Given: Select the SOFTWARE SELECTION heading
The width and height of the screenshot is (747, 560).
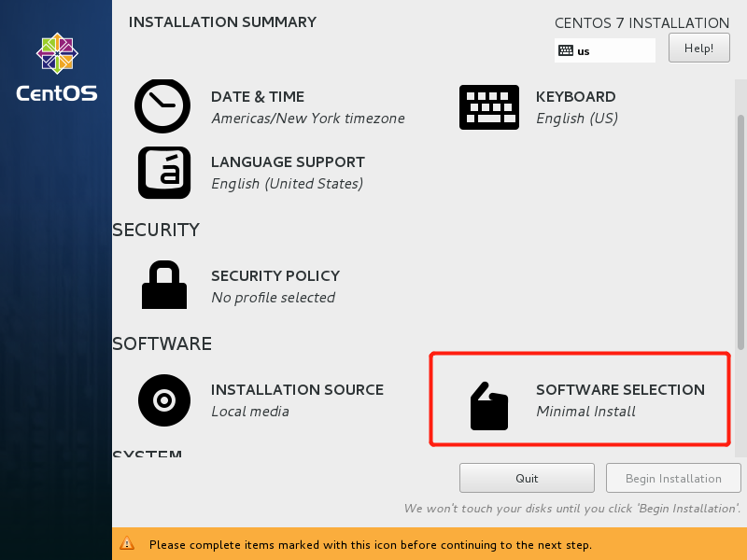Looking at the screenshot, I should click(x=620, y=389).
